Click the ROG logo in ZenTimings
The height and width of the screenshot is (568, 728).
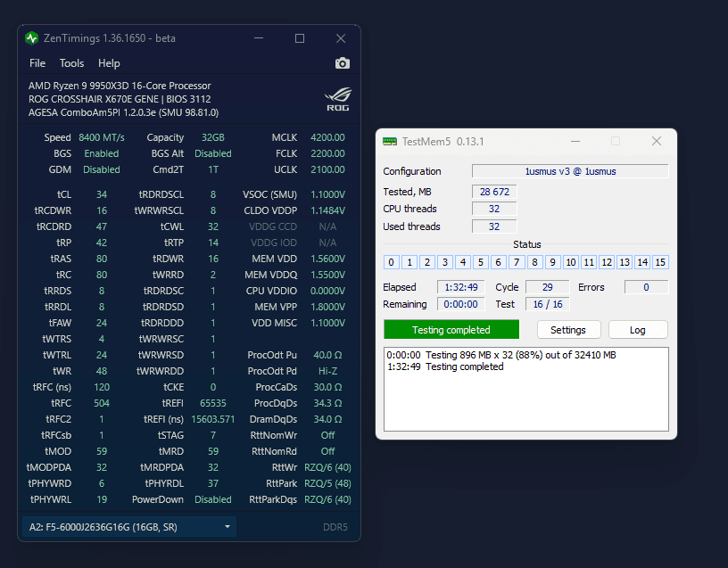pyautogui.click(x=337, y=99)
